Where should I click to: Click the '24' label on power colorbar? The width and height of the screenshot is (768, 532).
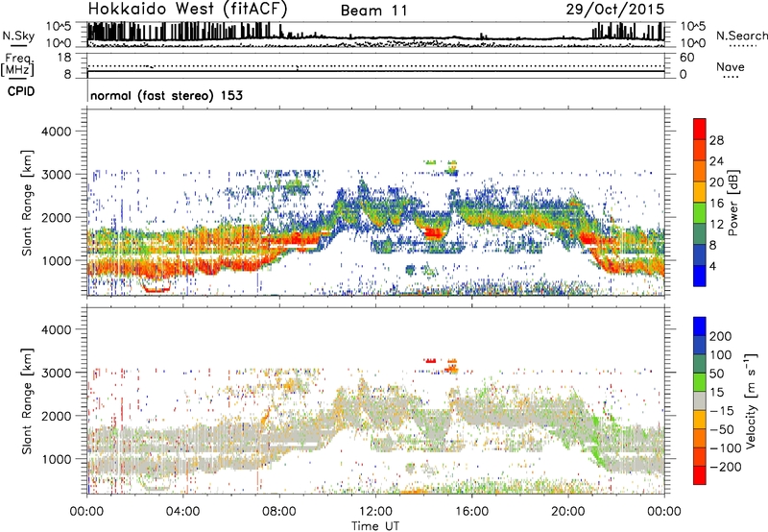tap(716, 161)
